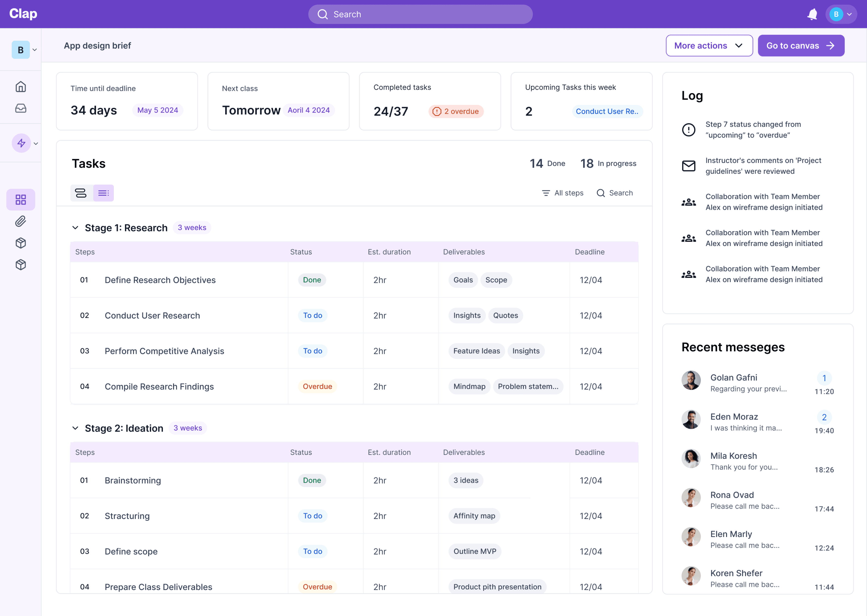Collapse the Stage 1: Research section
This screenshot has height=616, width=867.
[x=75, y=228]
